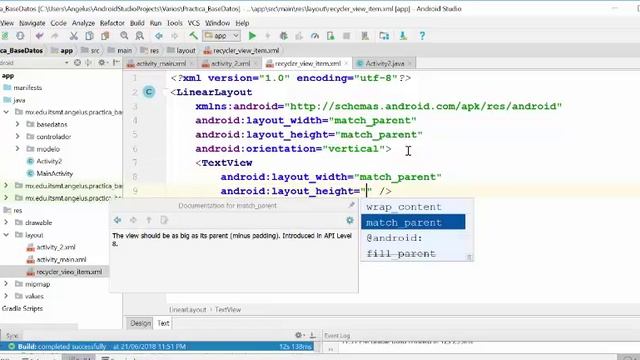Open the Build menu

[x=137, y=23]
